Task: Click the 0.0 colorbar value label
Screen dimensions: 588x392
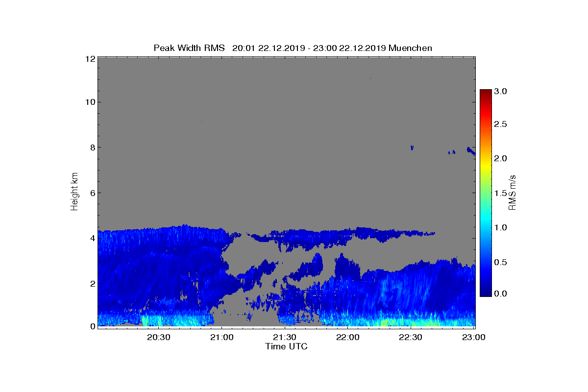Action: point(501,293)
